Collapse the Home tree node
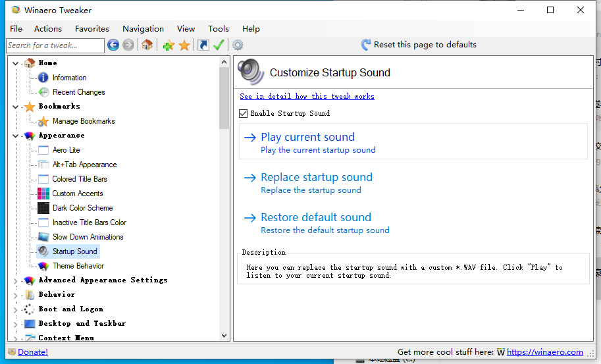This screenshot has width=601, height=364. 15,63
